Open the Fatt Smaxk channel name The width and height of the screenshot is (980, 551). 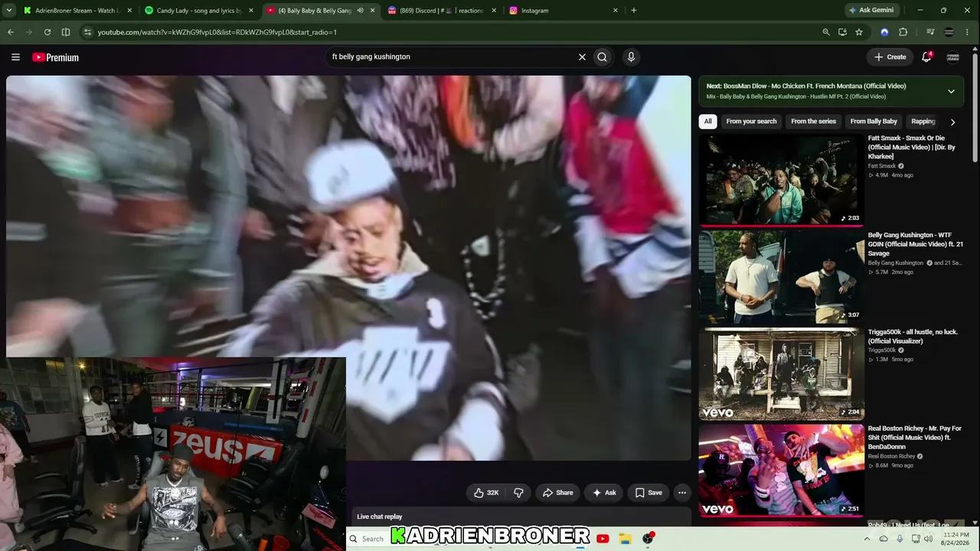tap(882, 166)
